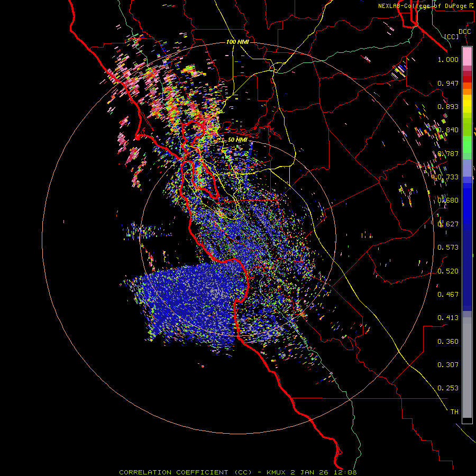Click the TH threshold label on the scale
The image size is (476, 476).
[454, 412]
